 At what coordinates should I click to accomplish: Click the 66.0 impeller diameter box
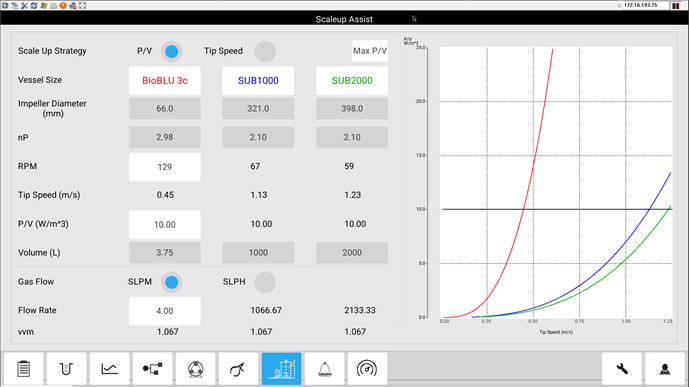pos(165,109)
